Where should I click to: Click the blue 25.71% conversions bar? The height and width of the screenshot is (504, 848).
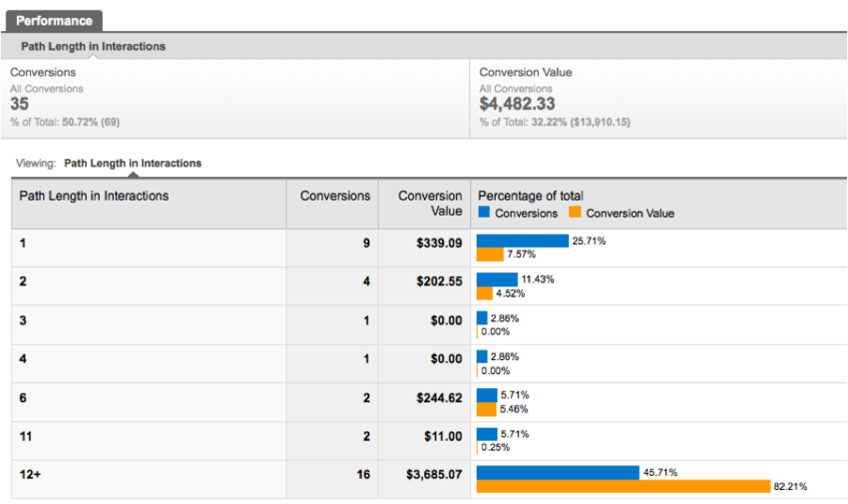point(522,241)
